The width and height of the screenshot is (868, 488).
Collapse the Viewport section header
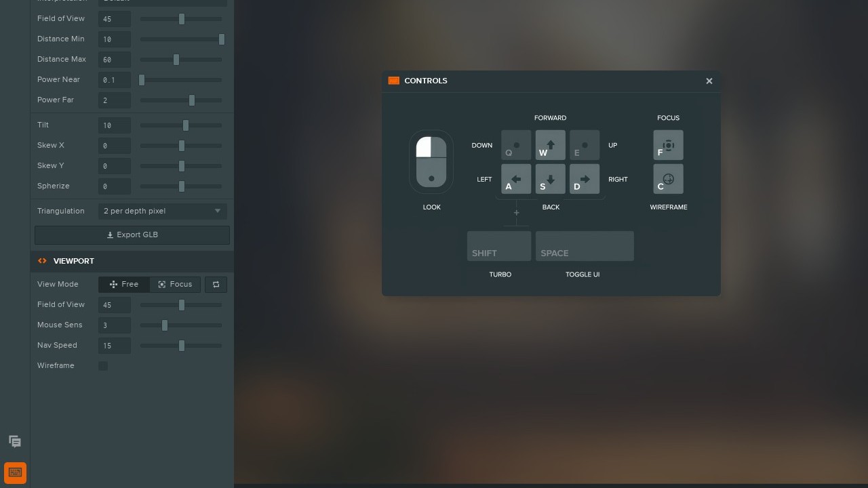point(73,261)
